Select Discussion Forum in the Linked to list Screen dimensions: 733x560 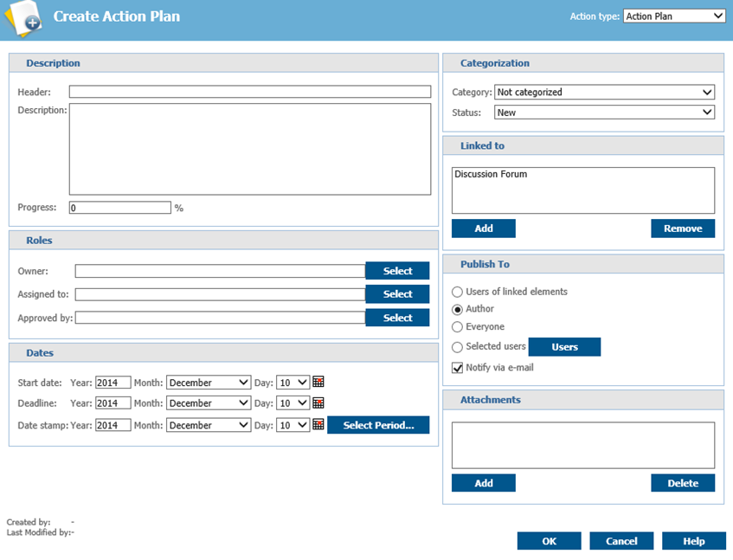coord(491,175)
